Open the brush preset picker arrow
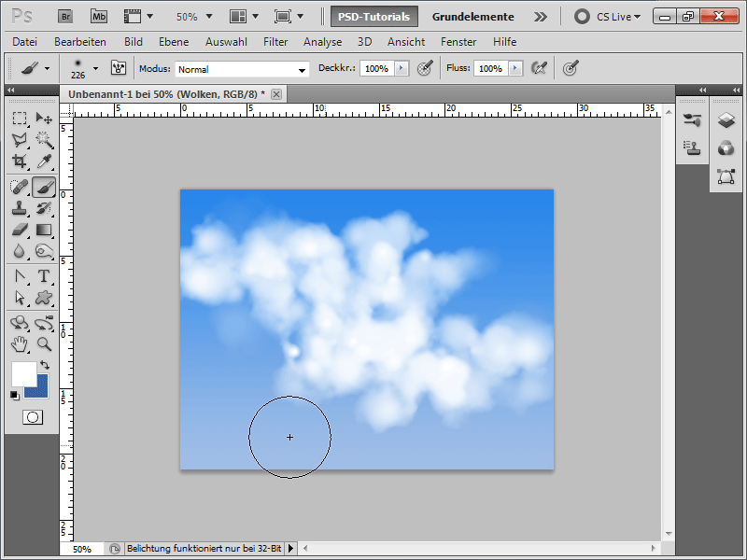Image resolution: width=747 pixels, height=560 pixels. pos(96,68)
